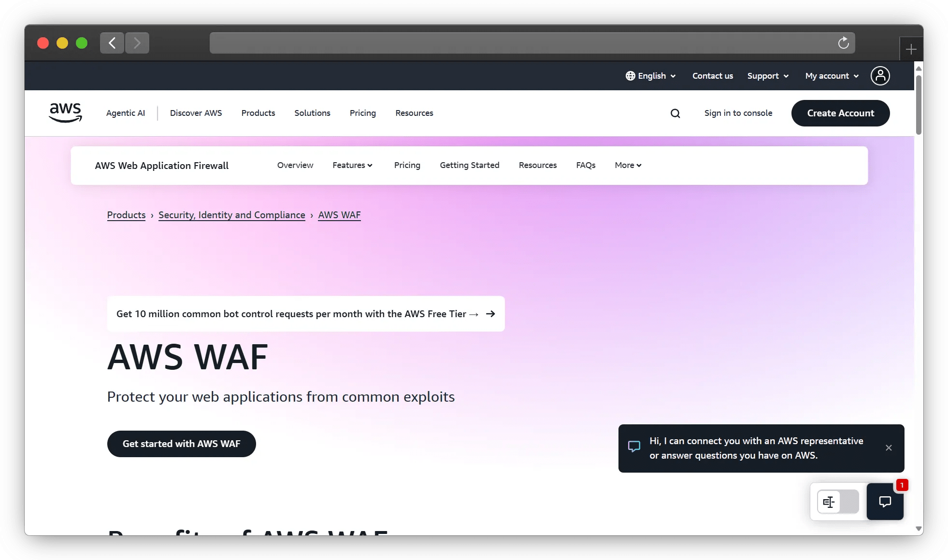Dismiss the AWS representative chat popup
The height and width of the screenshot is (560, 948).
coord(889,448)
